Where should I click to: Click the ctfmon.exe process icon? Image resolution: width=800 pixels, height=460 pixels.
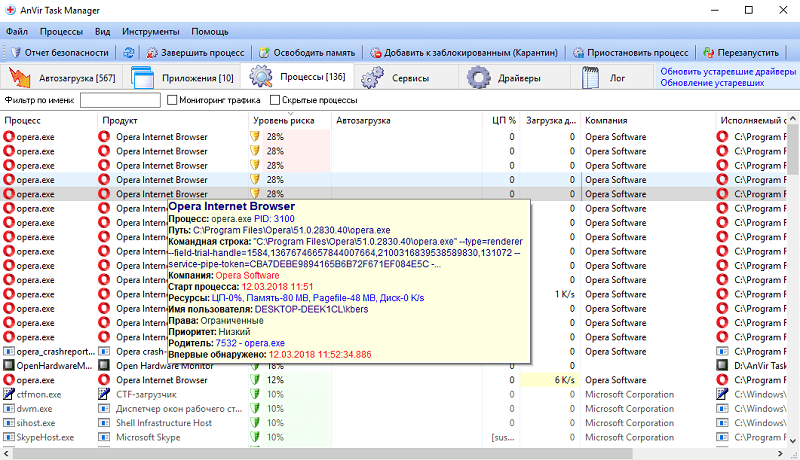(9, 394)
